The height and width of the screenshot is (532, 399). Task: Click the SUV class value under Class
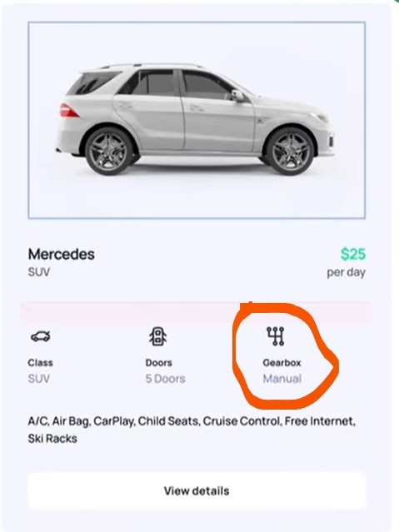[38, 379]
